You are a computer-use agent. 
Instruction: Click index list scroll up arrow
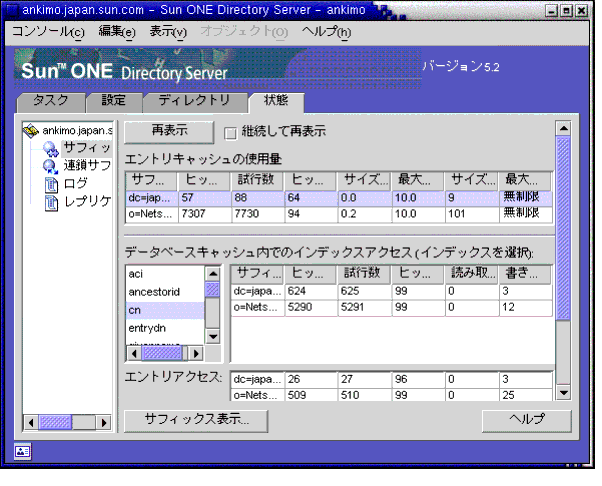tap(213, 274)
